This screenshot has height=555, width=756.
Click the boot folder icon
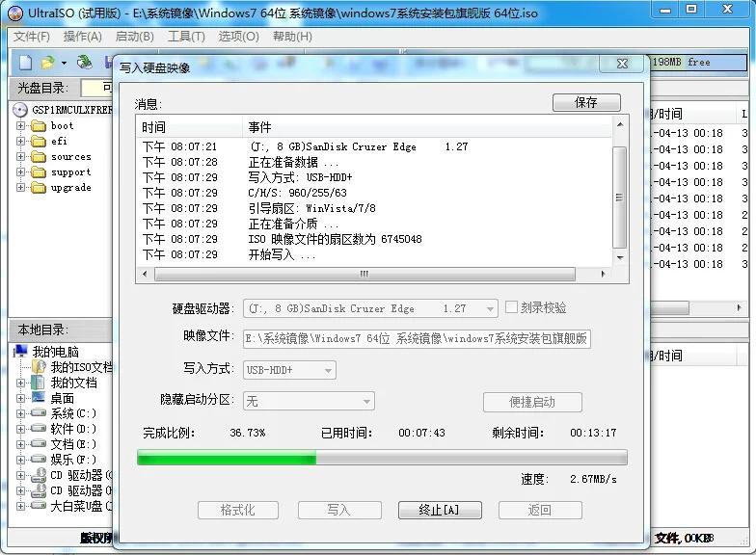[x=39, y=126]
